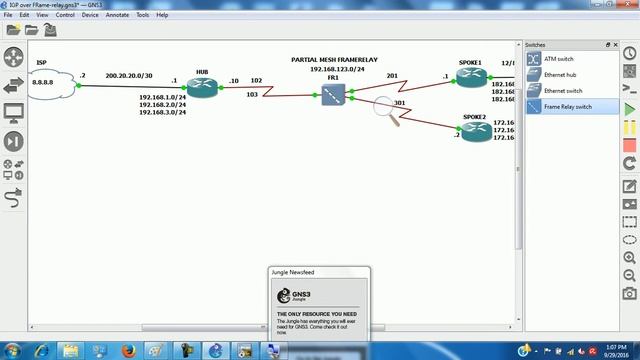Toggle show interface labels icon
The height and width of the screenshot is (360, 640).
(629, 71)
